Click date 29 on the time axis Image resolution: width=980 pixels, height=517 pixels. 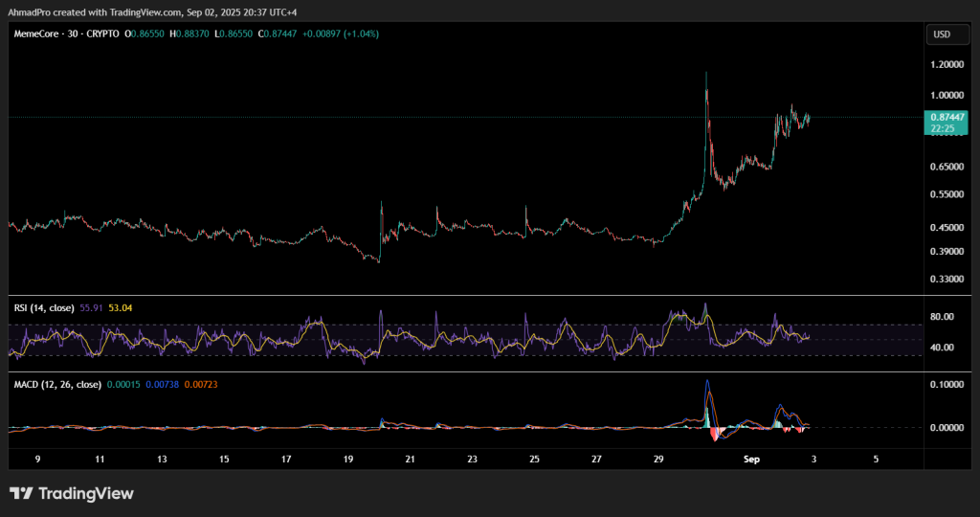click(658, 460)
